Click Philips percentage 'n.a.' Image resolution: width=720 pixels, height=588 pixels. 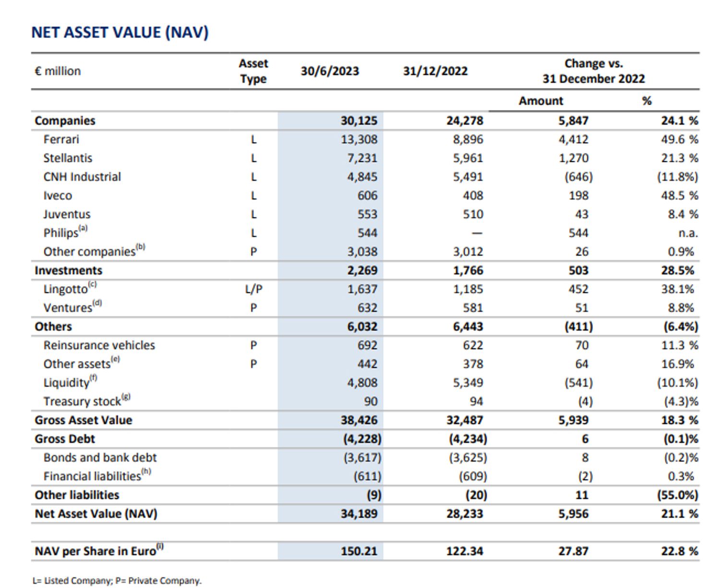click(x=688, y=233)
